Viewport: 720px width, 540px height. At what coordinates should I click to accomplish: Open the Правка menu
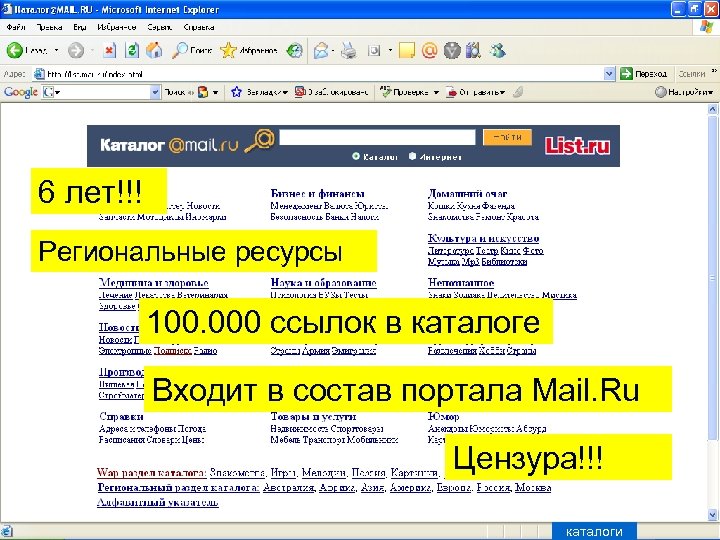tap(49, 27)
